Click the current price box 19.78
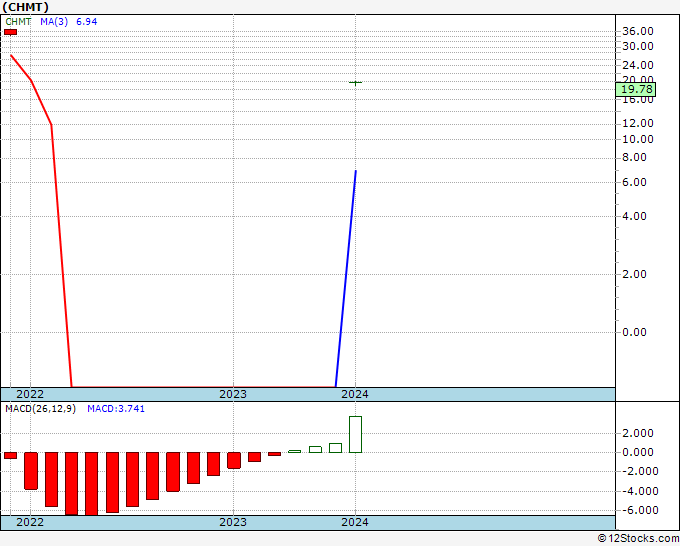Screen dimensions: 680x546 pyautogui.click(x=636, y=89)
